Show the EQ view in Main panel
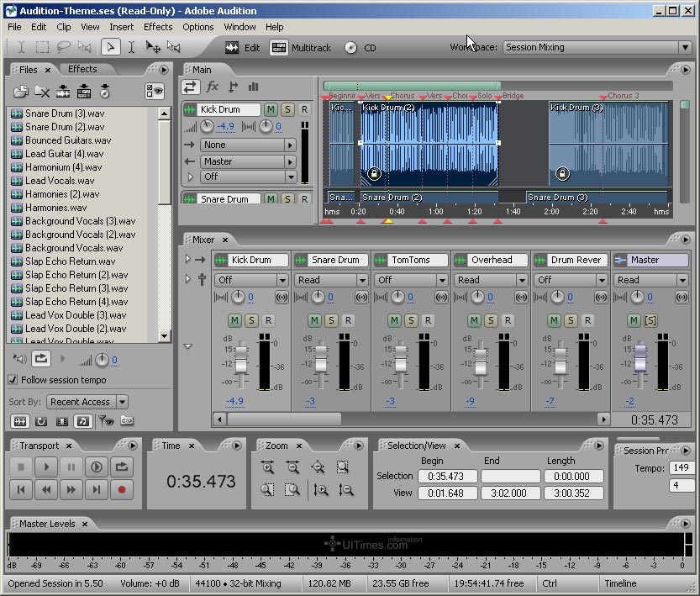Viewport: 700px width, 596px height. (253, 87)
